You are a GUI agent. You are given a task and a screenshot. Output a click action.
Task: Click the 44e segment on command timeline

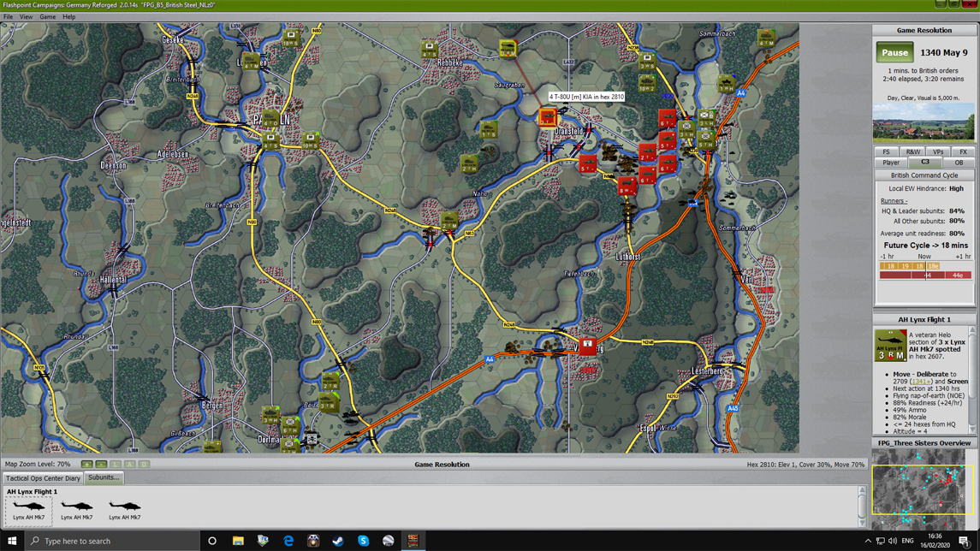point(958,275)
